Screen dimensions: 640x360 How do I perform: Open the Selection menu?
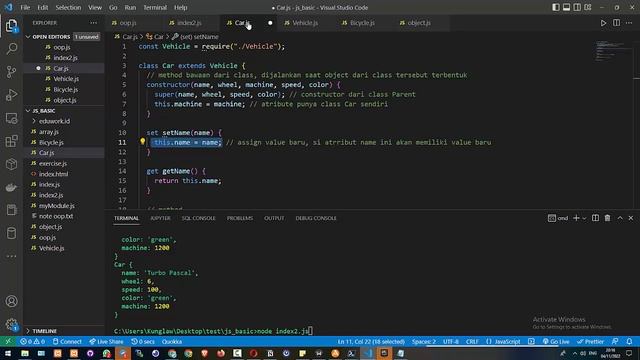click(x=68, y=7)
